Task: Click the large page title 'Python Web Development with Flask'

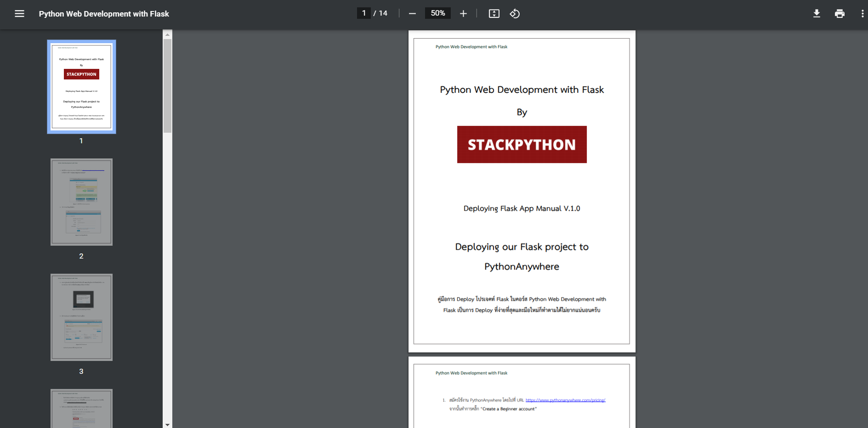Action: (522, 90)
